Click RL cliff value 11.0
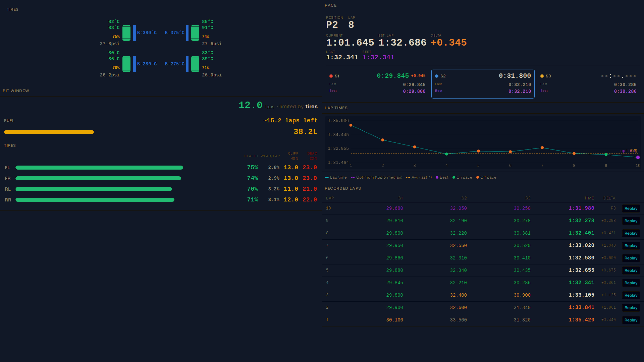This screenshot has height=362, width=644. [291, 189]
